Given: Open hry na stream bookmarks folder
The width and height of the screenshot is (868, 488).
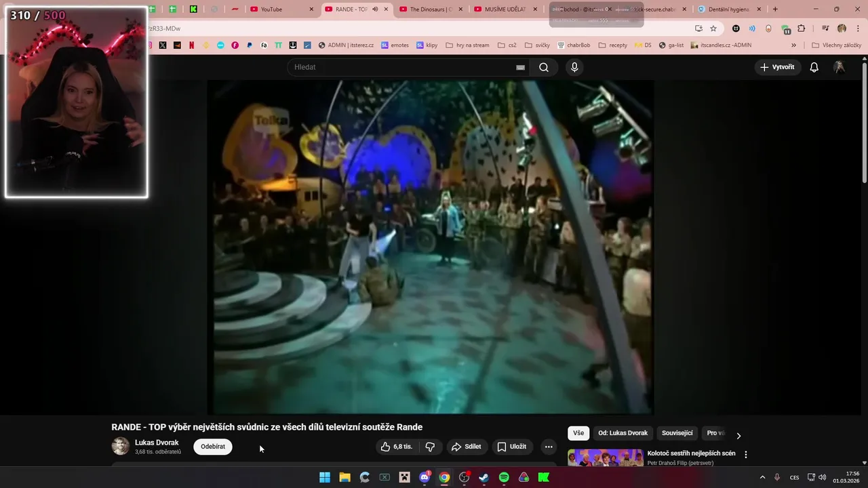Looking at the screenshot, I should click(x=467, y=45).
